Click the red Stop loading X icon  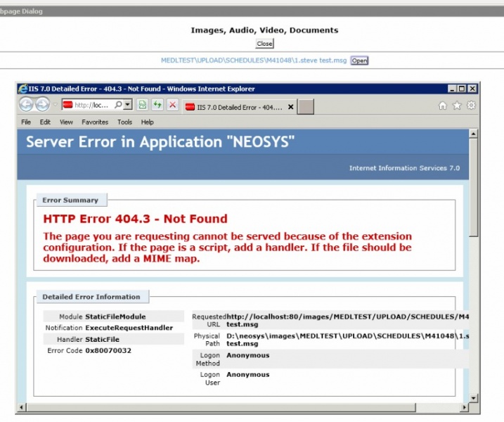(173, 105)
